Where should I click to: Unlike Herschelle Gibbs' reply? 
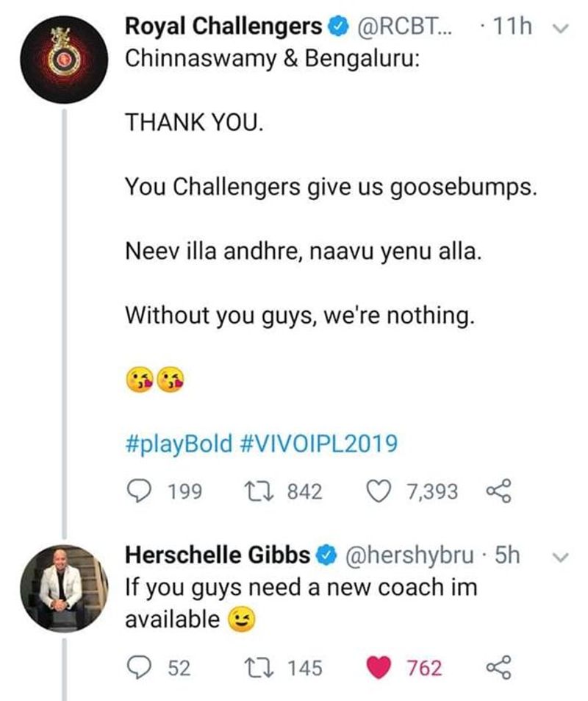381,668
